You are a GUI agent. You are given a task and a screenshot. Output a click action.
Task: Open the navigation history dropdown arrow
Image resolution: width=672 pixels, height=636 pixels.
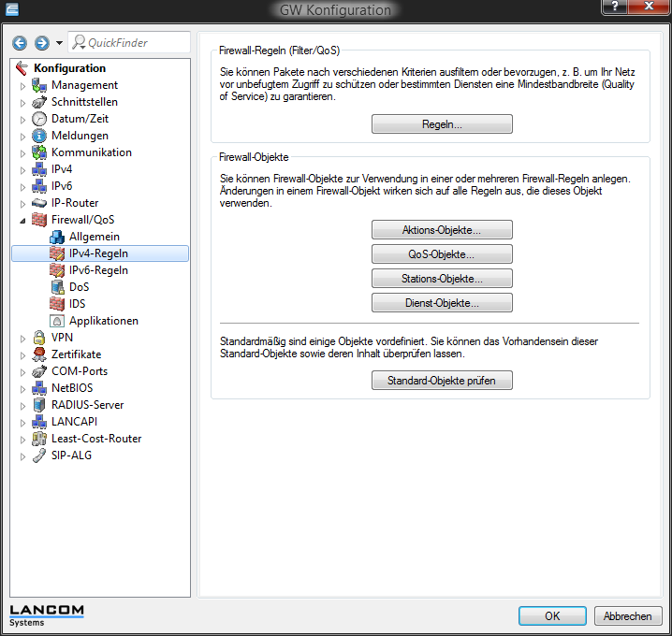click(59, 43)
